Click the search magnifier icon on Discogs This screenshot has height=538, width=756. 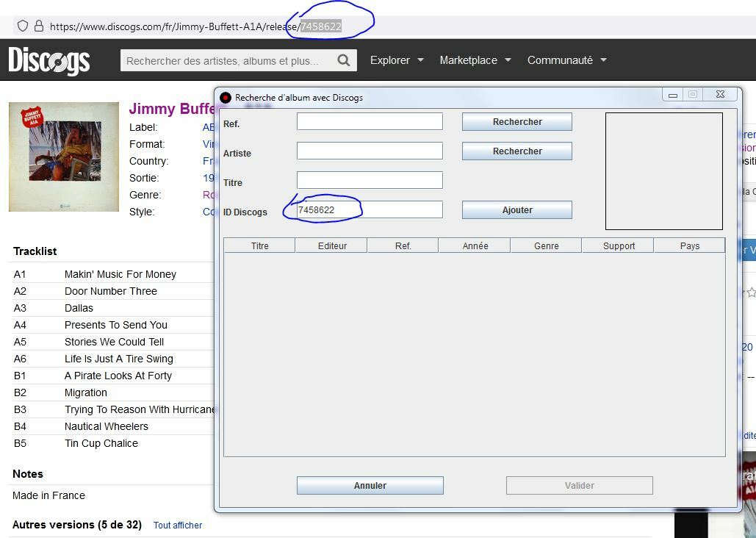[343, 60]
